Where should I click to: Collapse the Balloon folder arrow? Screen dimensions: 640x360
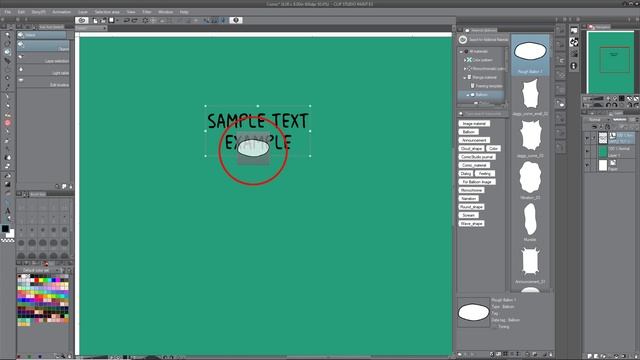click(468, 95)
